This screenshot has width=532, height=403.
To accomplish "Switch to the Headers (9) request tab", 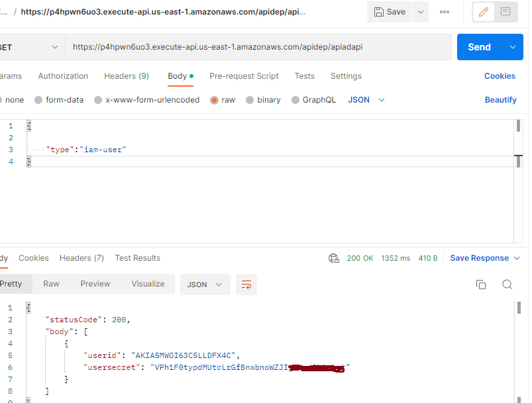I will (127, 76).
